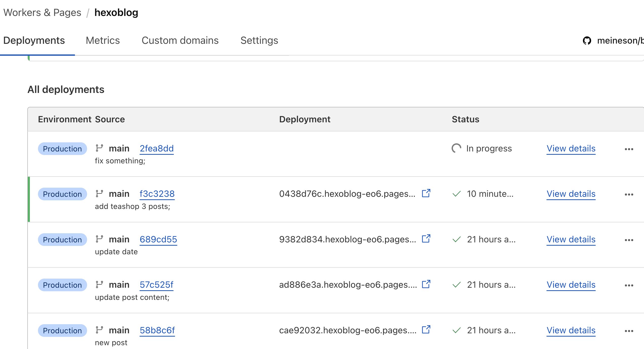Go to the Settings tab
Viewport: 644px width, 349px height.
[259, 41]
